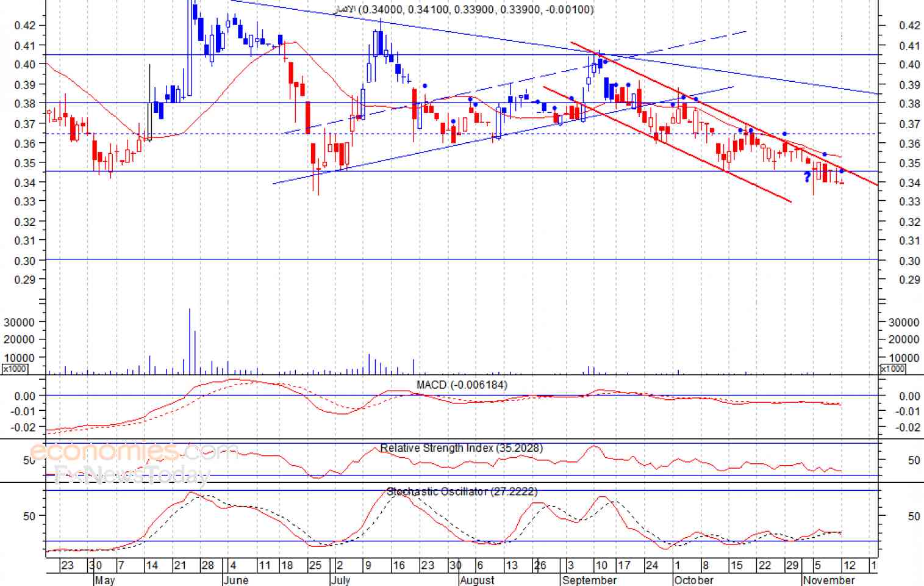The height and width of the screenshot is (586, 924).
Task: Select the October month label on time axis
Action: (694, 580)
